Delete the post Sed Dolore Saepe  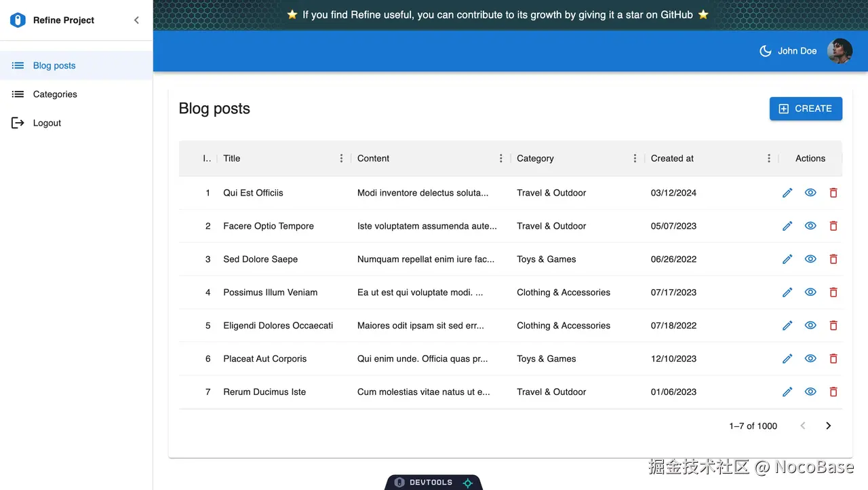833,259
